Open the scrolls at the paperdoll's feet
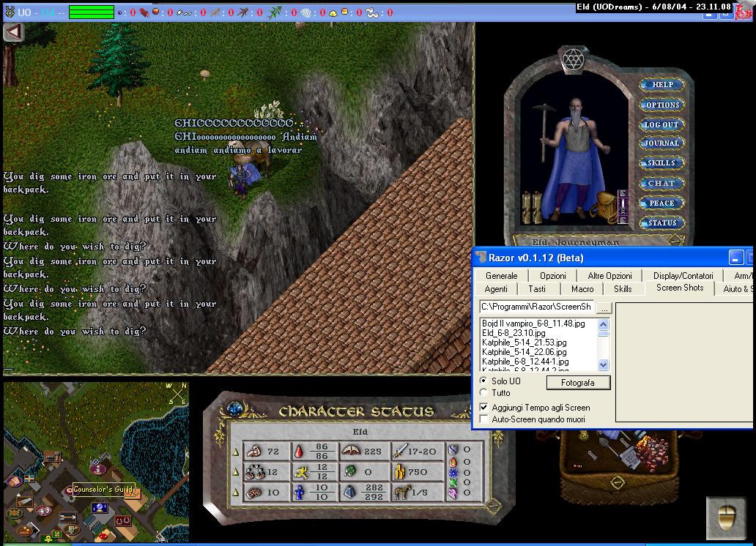Image resolution: width=756 pixels, height=546 pixels. (x=533, y=207)
